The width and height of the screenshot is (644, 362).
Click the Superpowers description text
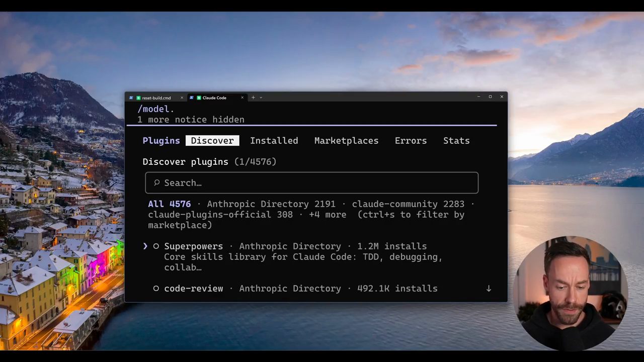[303, 262]
